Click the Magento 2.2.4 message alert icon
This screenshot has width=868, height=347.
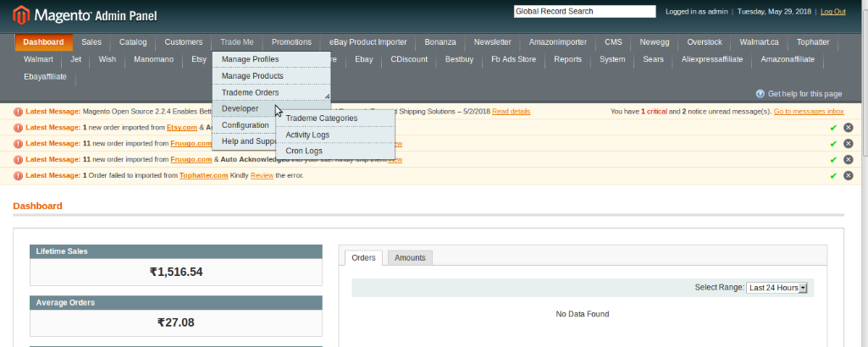click(x=19, y=111)
